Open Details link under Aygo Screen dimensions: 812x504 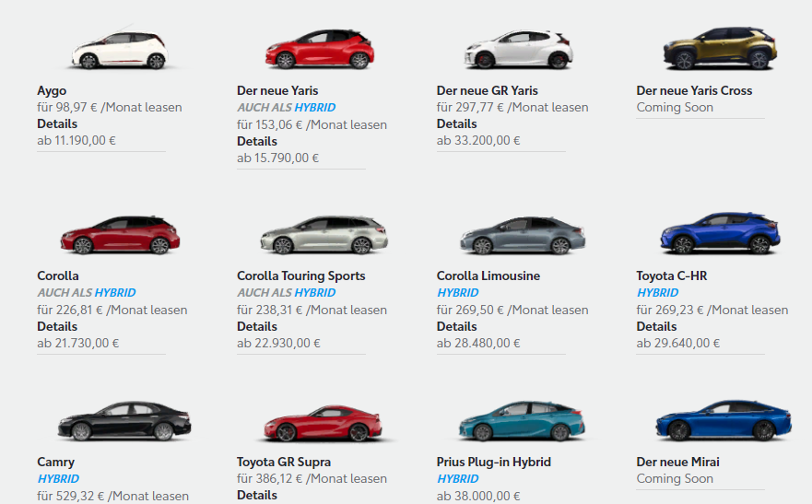tap(57, 124)
